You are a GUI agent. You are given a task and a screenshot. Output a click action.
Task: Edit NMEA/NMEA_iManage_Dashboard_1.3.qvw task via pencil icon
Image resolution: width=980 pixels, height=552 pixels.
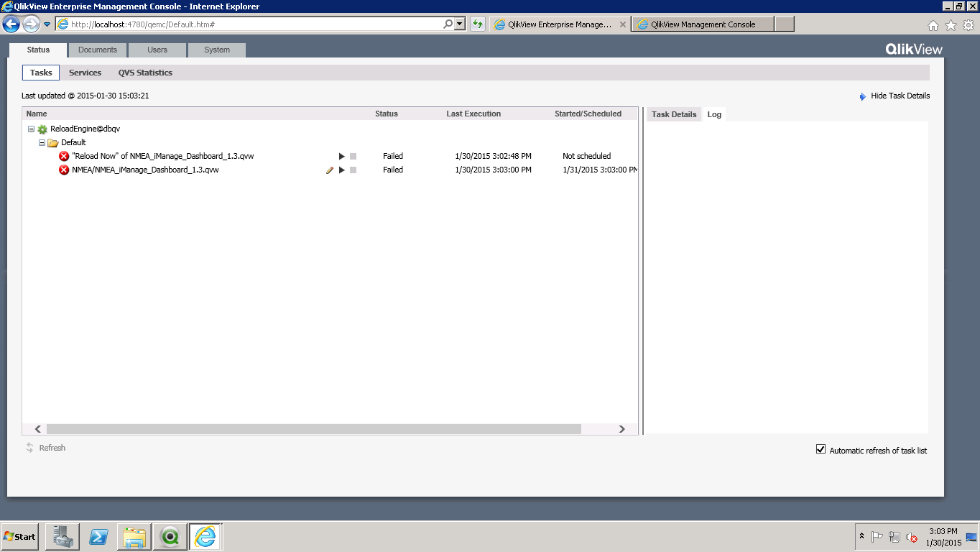click(x=330, y=170)
